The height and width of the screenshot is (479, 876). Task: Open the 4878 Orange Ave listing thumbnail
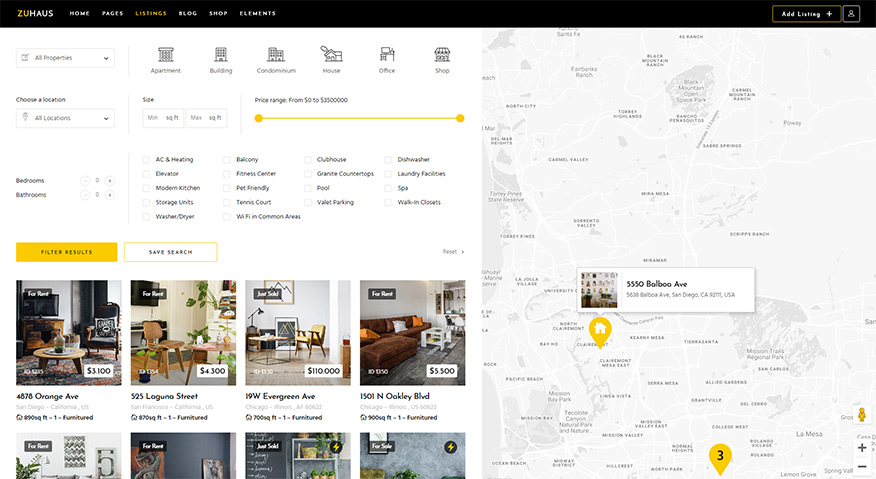[x=69, y=332]
